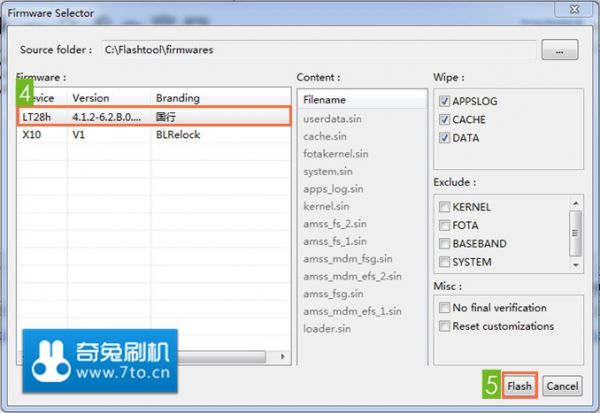This screenshot has height=413, width=600.
Task: Click the Cancel button
Action: pos(562,386)
